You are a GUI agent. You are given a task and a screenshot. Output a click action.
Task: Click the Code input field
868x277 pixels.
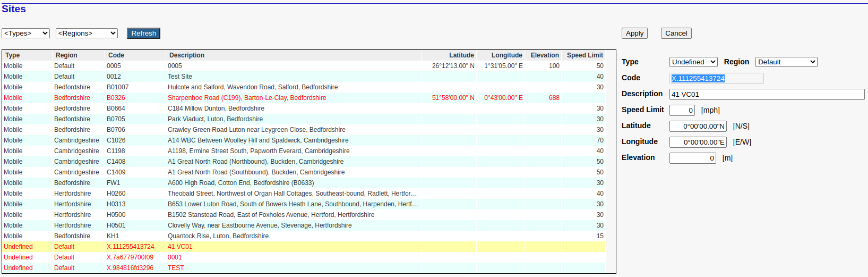pyautogui.click(x=716, y=79)
